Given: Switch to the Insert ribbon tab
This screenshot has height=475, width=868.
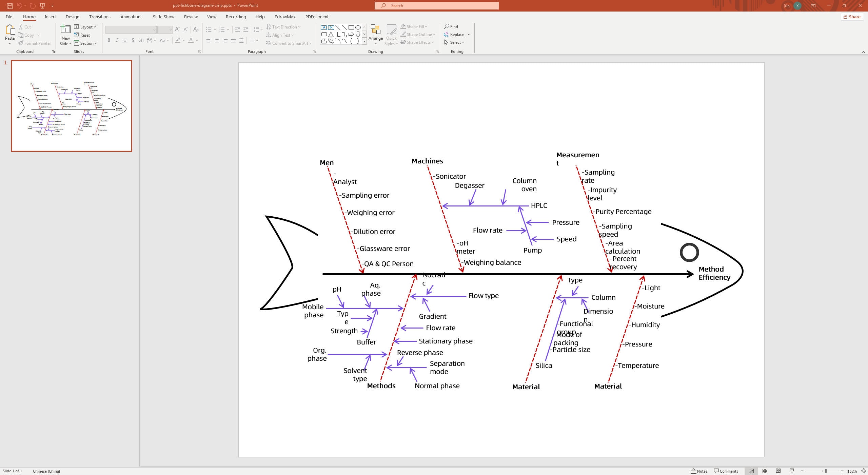Looking at the screenshot, I should pyautogui.click(x=50, y=17).
